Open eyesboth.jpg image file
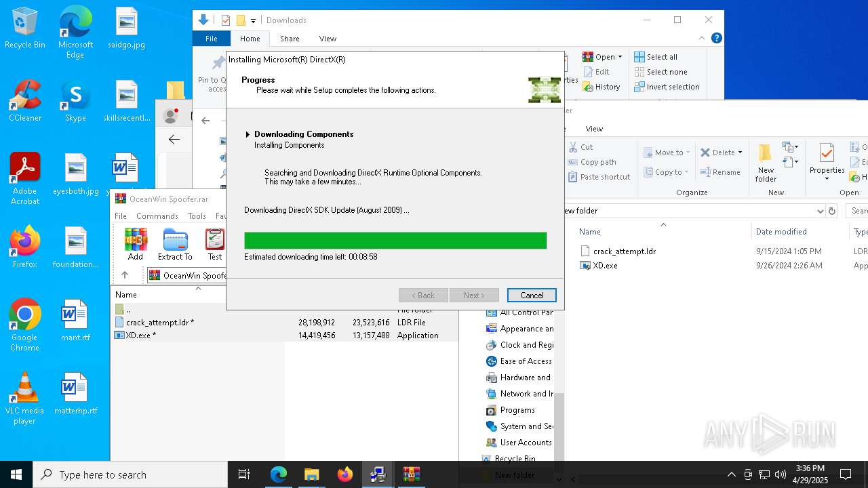The width and height of the screenshot is (868, 488). [75, 175]
